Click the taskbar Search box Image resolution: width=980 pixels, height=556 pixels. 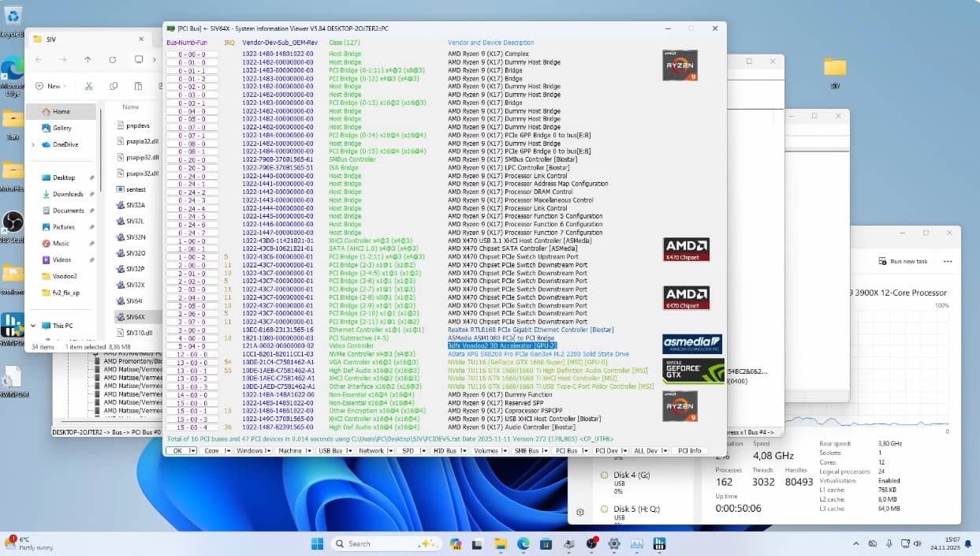coord(386,543)
